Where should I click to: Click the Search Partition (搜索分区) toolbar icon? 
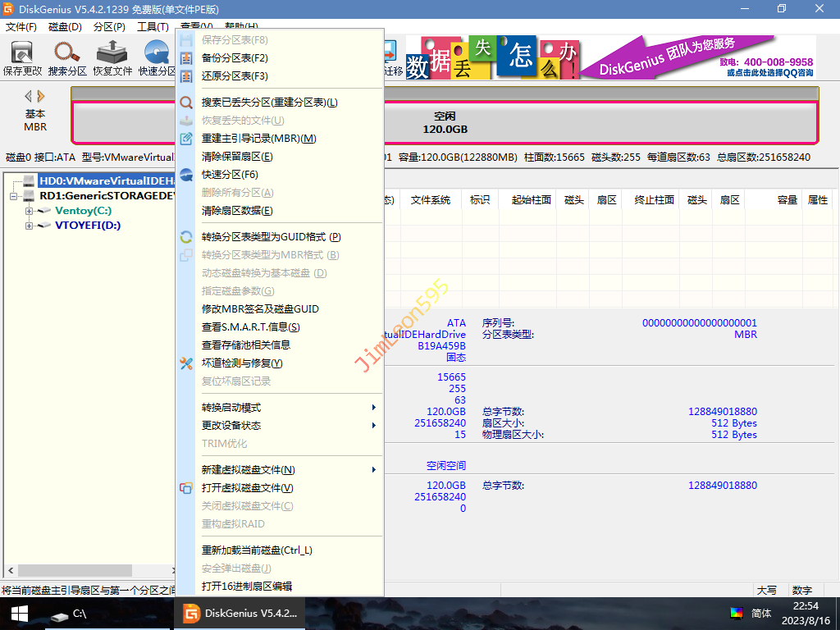[67, 57]
